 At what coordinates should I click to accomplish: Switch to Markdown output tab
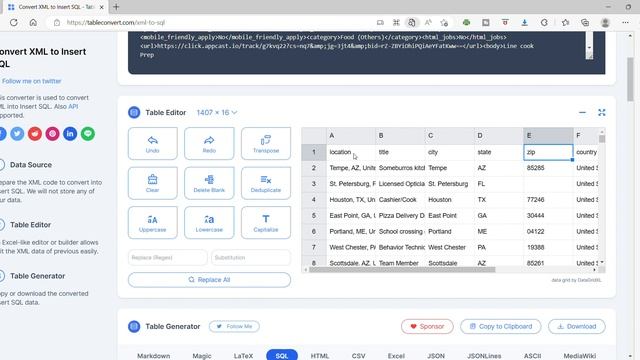click(x=153, y=356)
